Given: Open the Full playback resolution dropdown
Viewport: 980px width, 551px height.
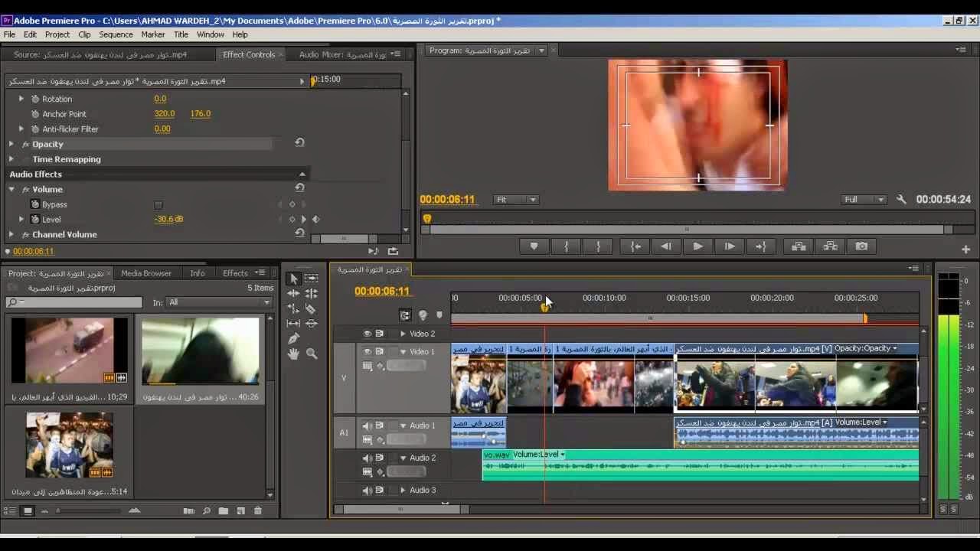Looking at the screenshot, I should click(x=863, y=200).
